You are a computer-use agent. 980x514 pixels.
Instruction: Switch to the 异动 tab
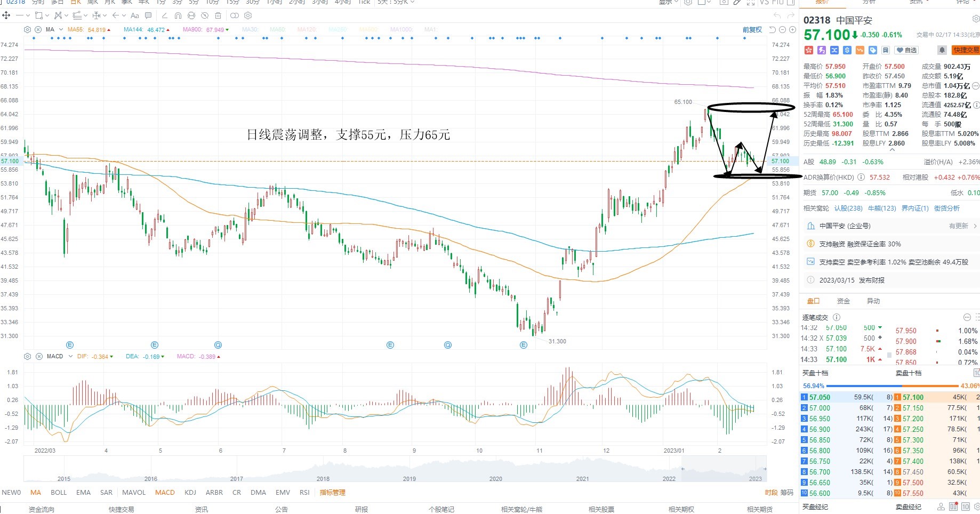pos(873,301)
